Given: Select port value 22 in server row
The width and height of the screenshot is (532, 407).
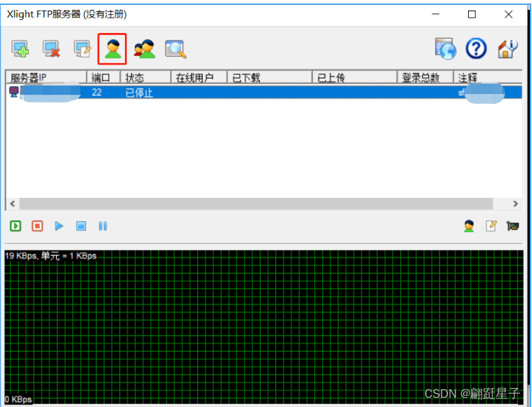Looking at the screenshot, I should 97,92.
